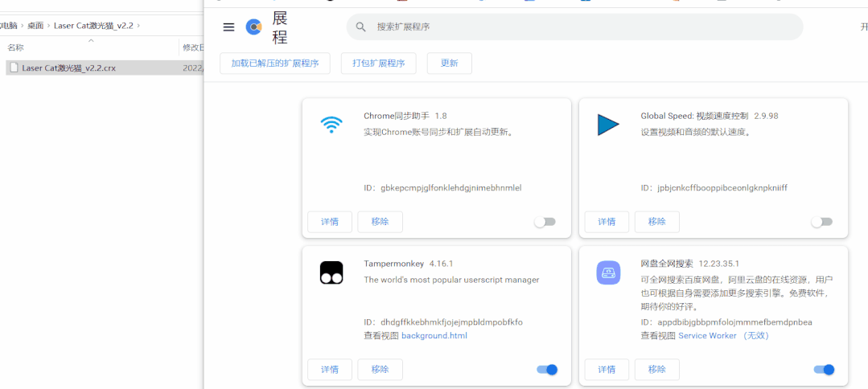Click 名称 column header in Explorer
This screenshot has width=868, height=389.
15,48
